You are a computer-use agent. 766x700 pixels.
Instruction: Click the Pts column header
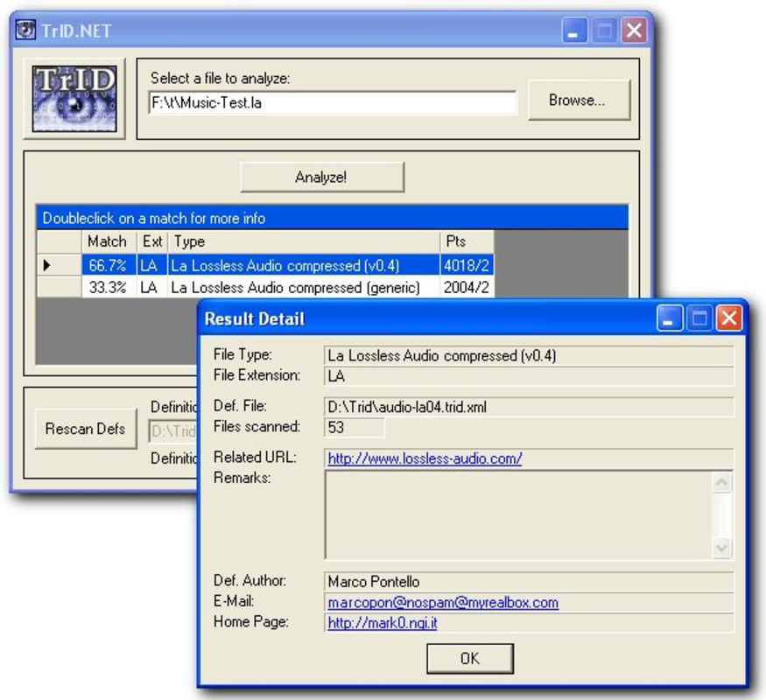pos(467,241)
